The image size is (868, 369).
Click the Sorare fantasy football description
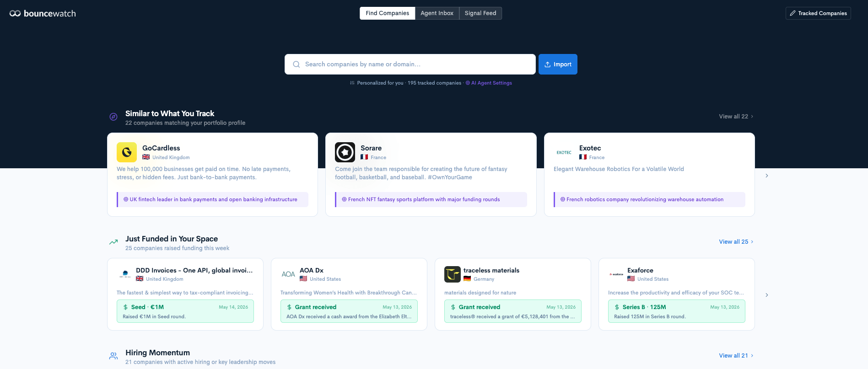[x=421, y=173]
